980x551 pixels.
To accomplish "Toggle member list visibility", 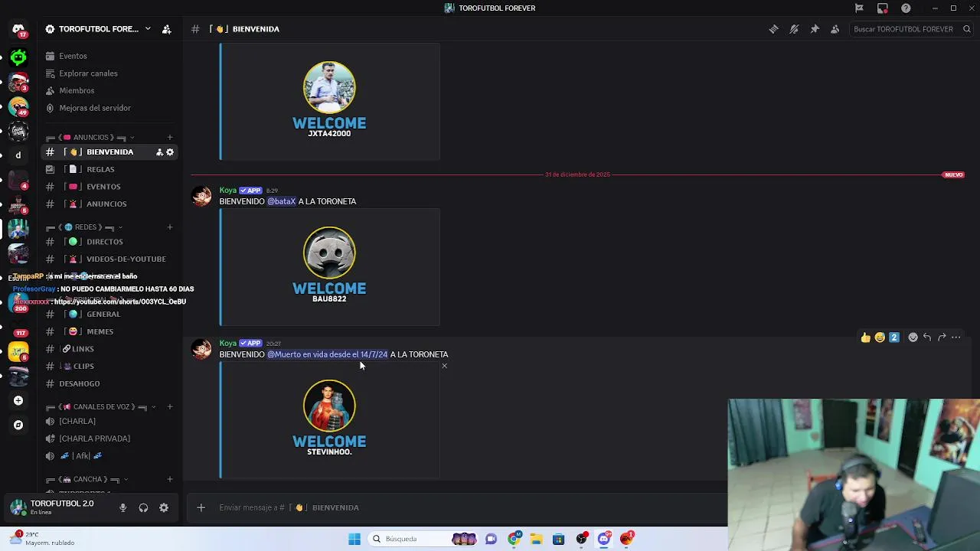I will coord(835,29).
